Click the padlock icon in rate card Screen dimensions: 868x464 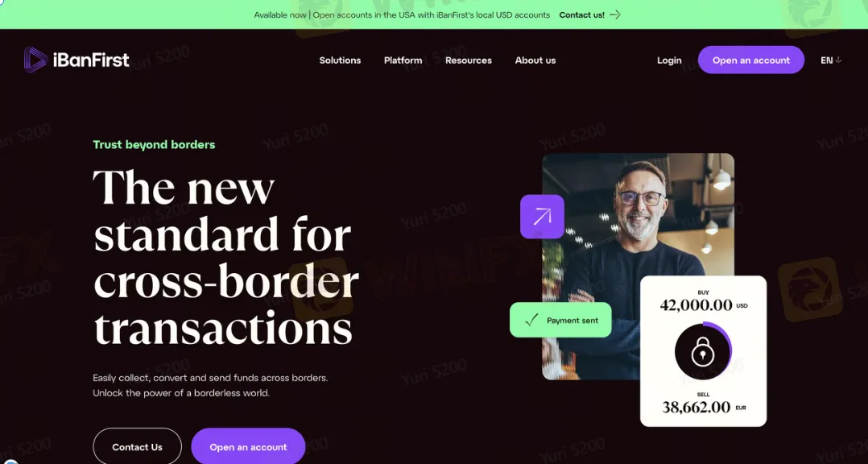tap(702, 352)
